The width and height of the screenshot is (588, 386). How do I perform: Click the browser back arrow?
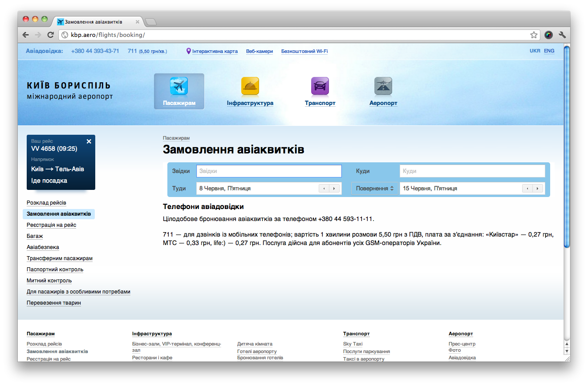pos(26,35)
